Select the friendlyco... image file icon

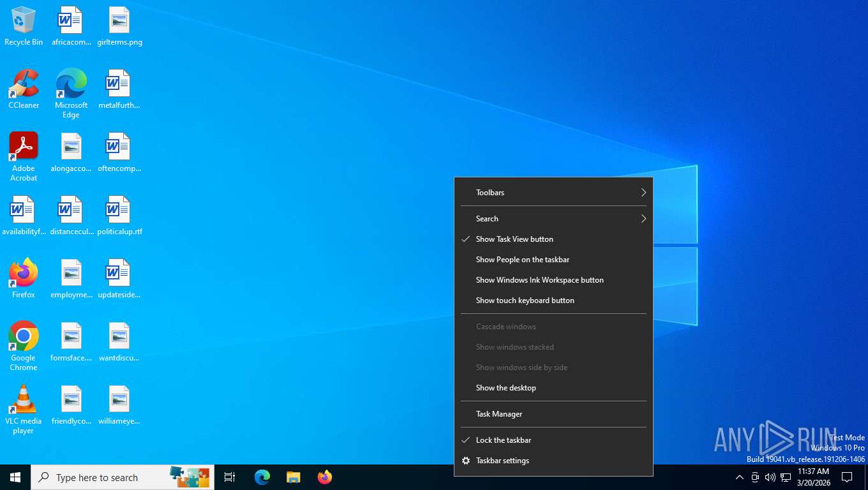pyautogui.click(x=71, y=405)
